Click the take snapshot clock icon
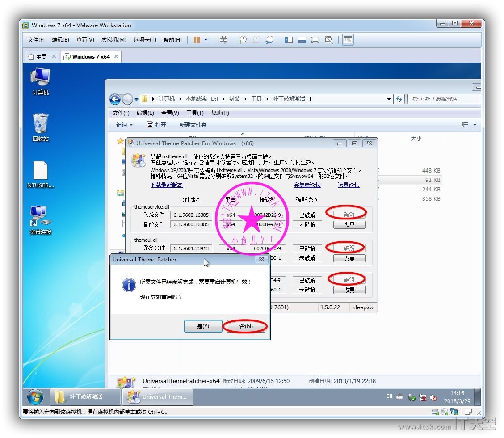This screenshot has width=504, height=438. (243, 40)
